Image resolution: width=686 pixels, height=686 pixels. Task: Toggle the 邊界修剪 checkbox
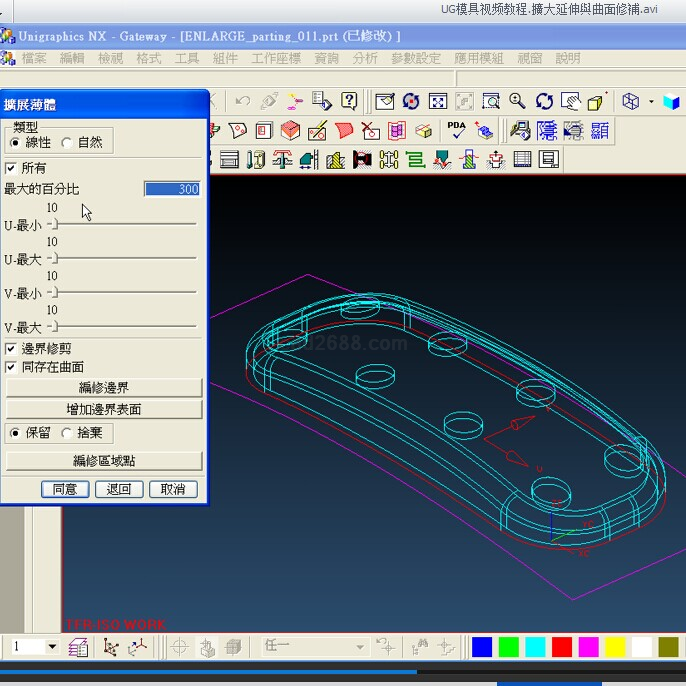(x=12, y=349)
